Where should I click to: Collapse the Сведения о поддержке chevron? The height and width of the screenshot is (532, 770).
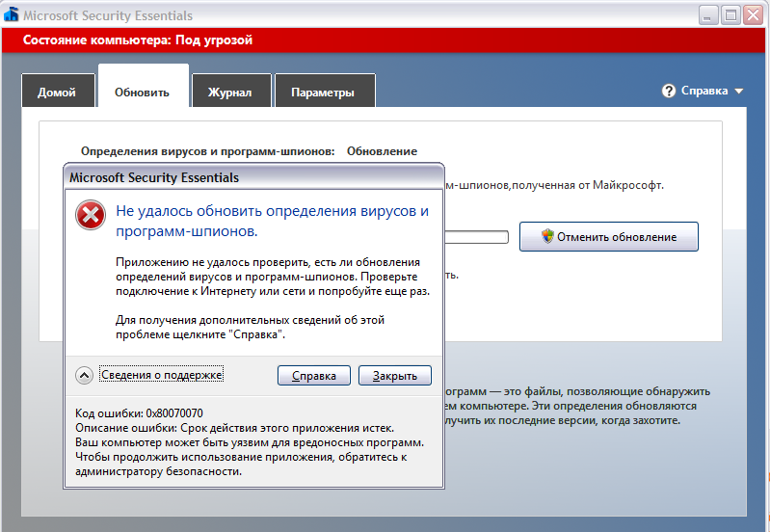(x=84, y=376)
